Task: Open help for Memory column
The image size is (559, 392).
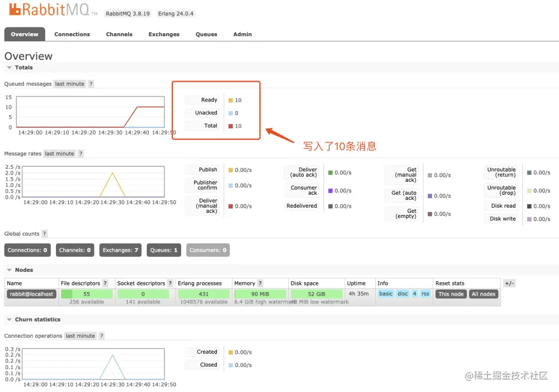Action: (260, 283)
